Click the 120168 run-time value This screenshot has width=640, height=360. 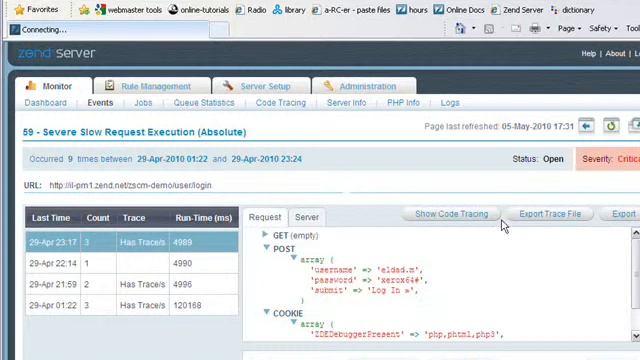click(187, 305)
